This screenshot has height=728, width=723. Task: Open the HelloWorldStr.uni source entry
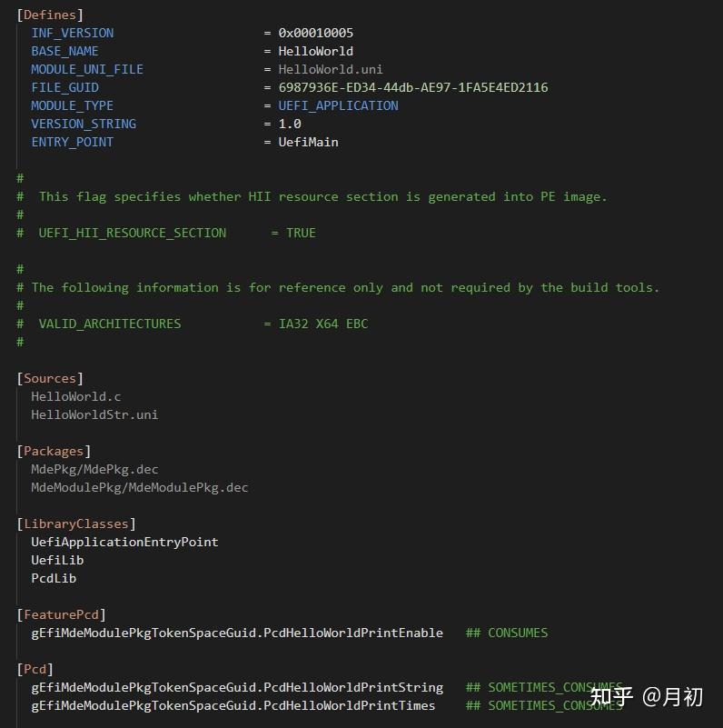coord(94,414)
